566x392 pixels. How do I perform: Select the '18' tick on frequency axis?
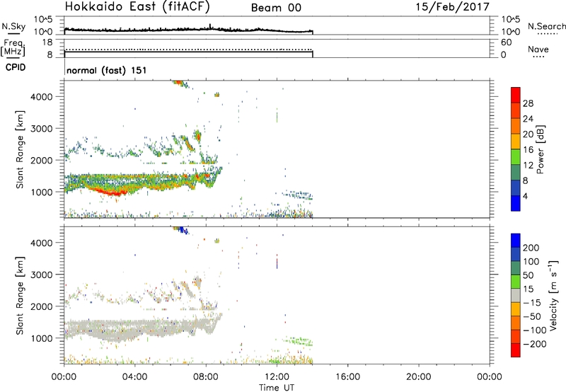47,42
